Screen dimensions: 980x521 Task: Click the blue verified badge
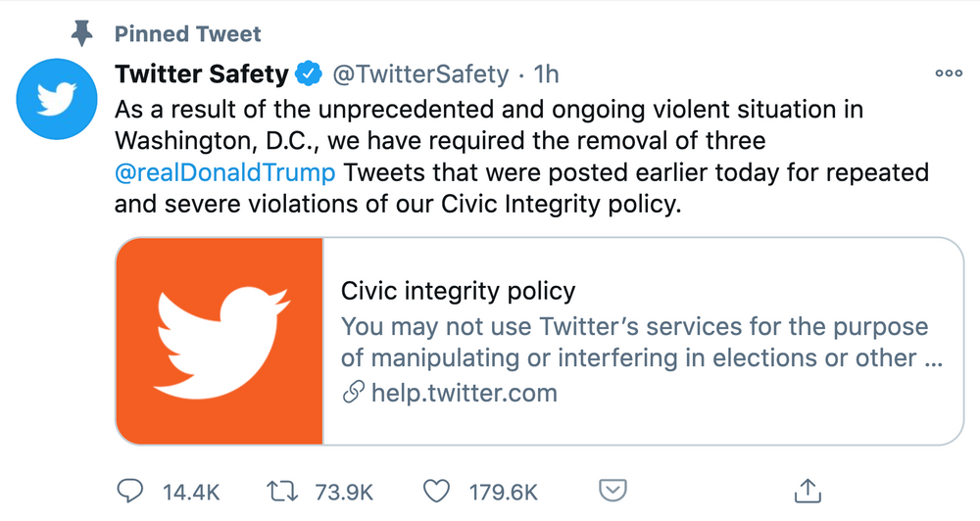308,73
